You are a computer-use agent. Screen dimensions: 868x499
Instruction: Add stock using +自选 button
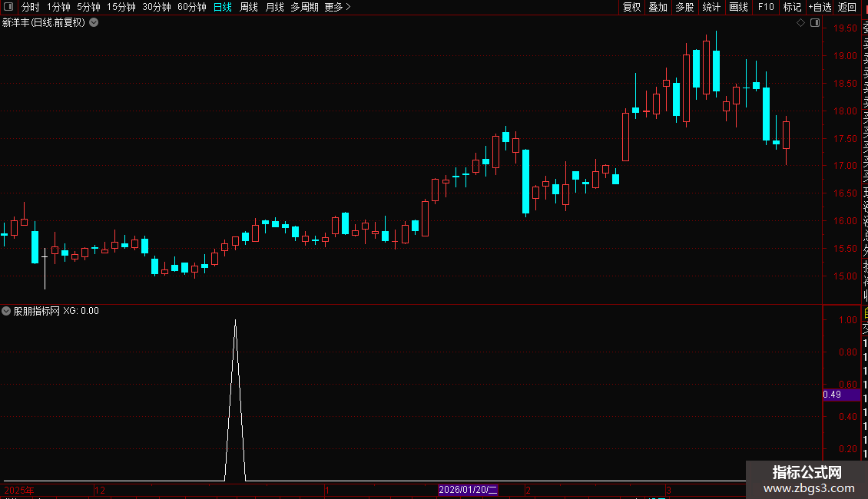[x=820, y=7]
